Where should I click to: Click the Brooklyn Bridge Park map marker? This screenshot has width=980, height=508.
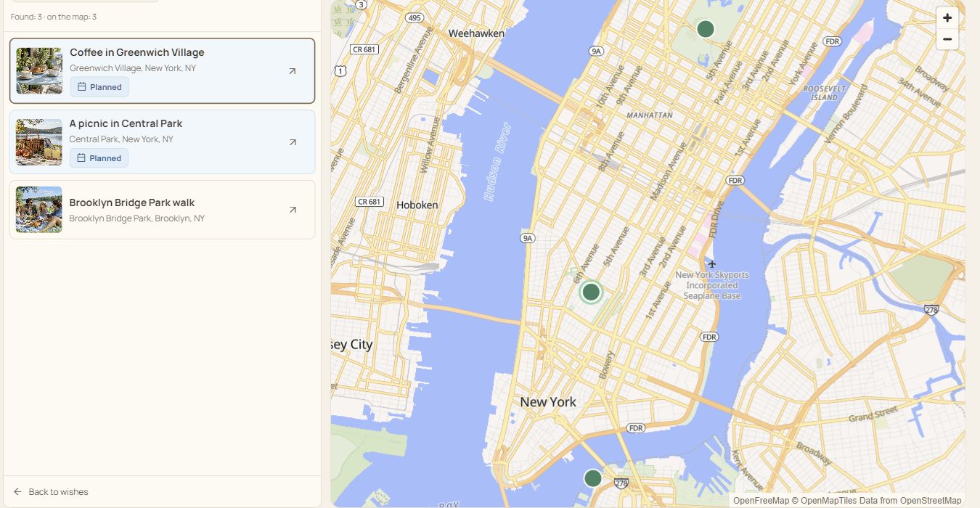click(x=593, y=478)
